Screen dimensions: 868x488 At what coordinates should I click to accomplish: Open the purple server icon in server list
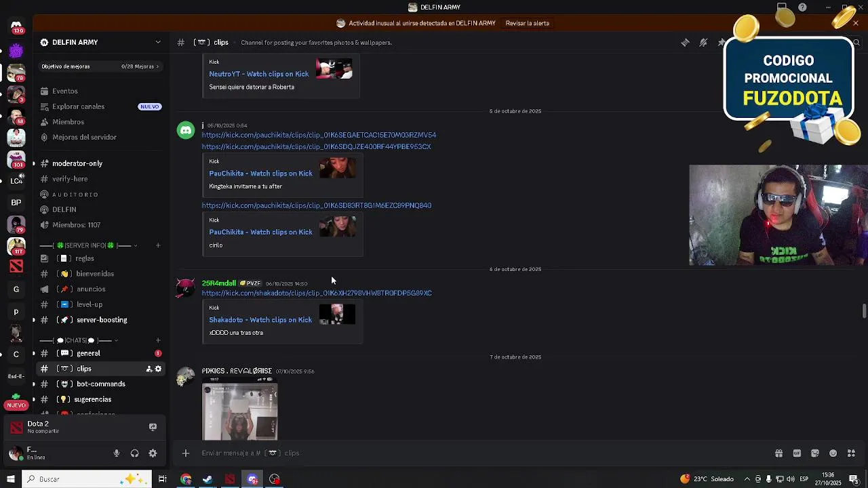point(16,51)
